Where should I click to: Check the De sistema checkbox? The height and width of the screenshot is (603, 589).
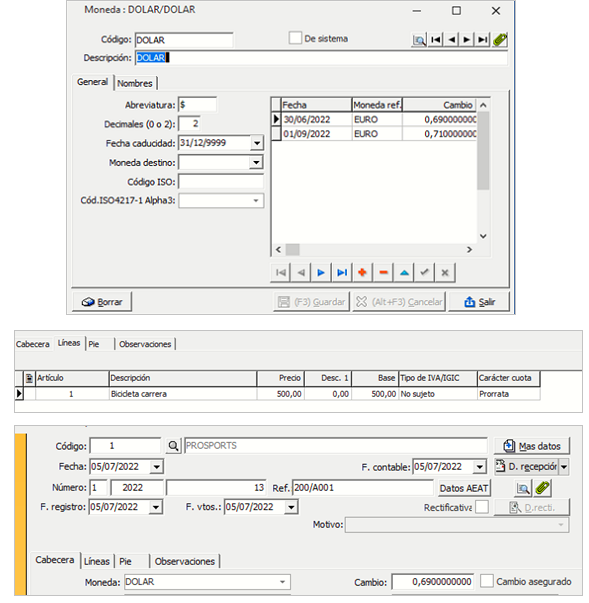[x=295, y=38]
